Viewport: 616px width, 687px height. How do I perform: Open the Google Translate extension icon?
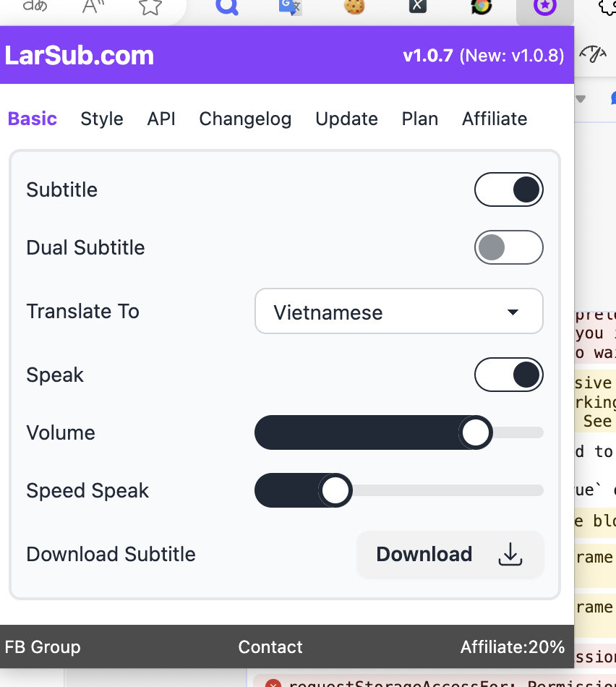pyautogui.click(x=290, y=6)
